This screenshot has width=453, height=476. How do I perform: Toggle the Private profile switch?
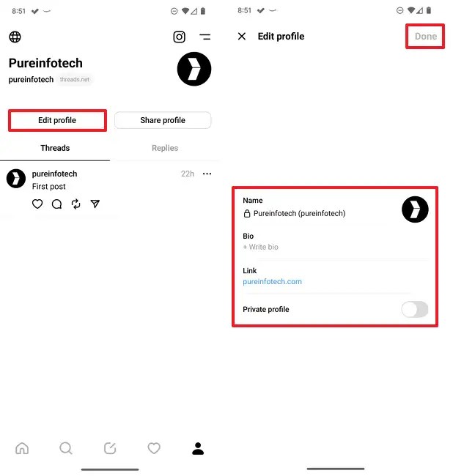pos(415,309)
